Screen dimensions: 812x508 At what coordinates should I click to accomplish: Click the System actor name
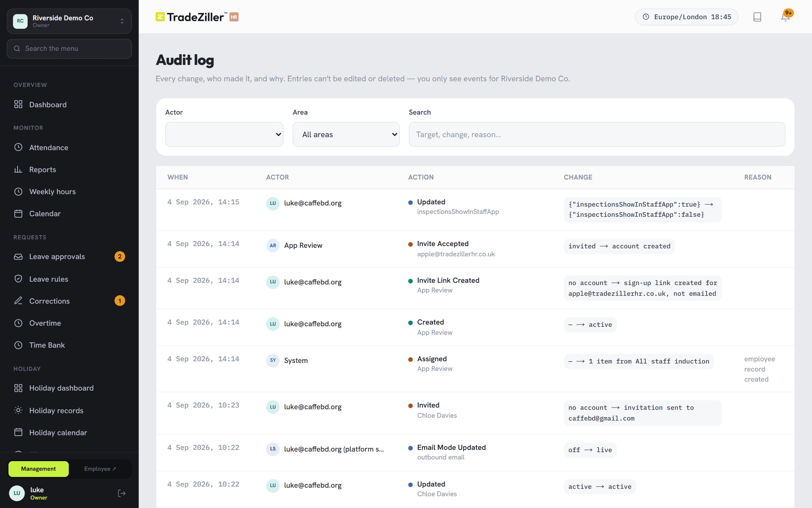pos(295,360)
